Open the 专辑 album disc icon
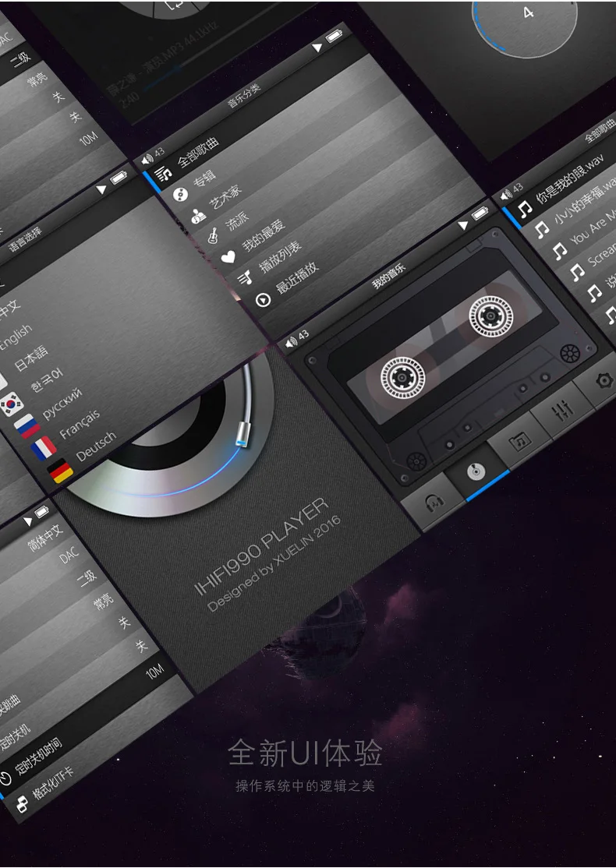 181,194
